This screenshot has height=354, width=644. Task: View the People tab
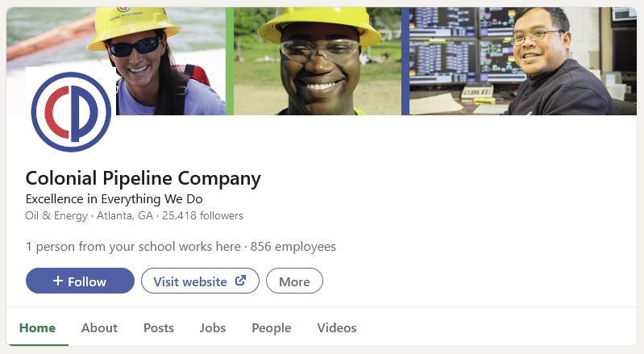point(272,327)
